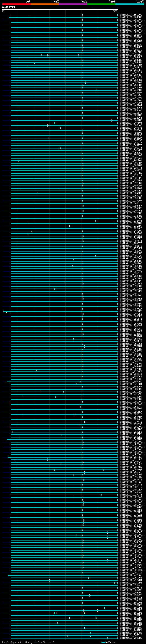Click the UniRef100_Q6UA12 label
The image size is (146, 644).
click(131, 67)
